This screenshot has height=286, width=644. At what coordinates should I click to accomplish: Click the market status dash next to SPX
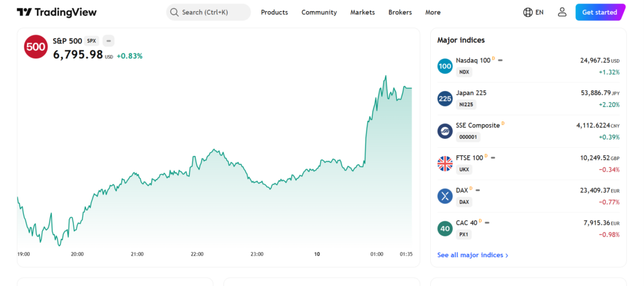108,41
